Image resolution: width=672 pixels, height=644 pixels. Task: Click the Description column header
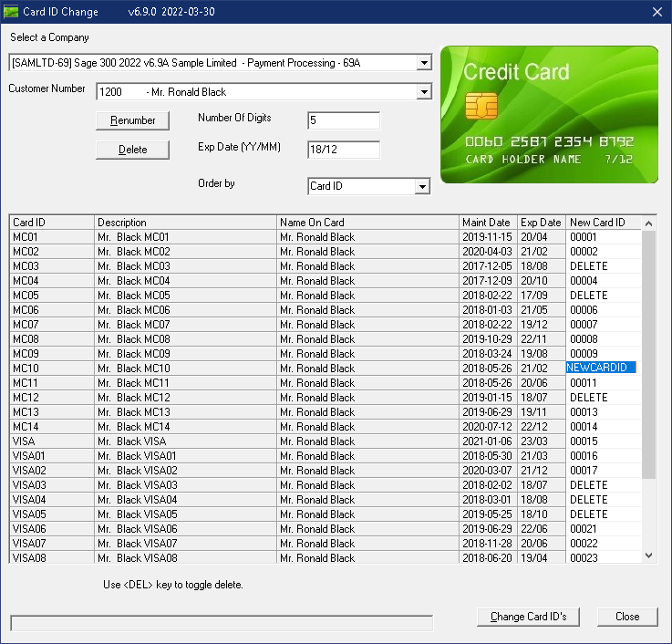(185, 223)
